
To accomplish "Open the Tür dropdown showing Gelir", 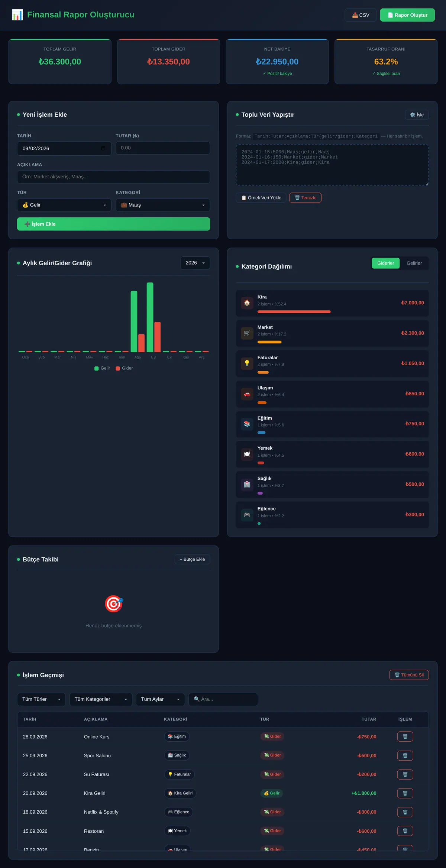I will pyautogui.click(x=64, y=205).
